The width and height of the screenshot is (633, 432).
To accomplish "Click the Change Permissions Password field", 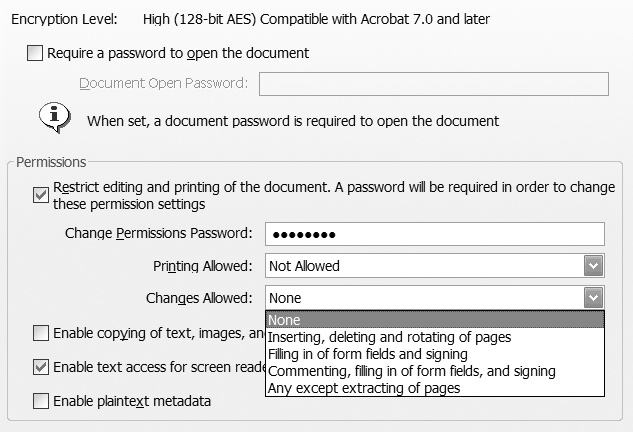I will point(435,234).
